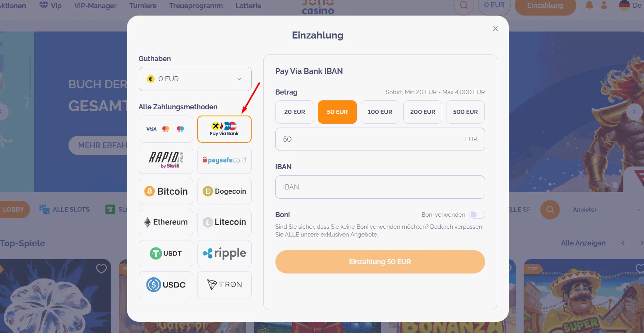Viewport: 644px width, 333px height.
Task: Pick Litecoin payment method
Action: pyautogui.click(x=224, y=222)
